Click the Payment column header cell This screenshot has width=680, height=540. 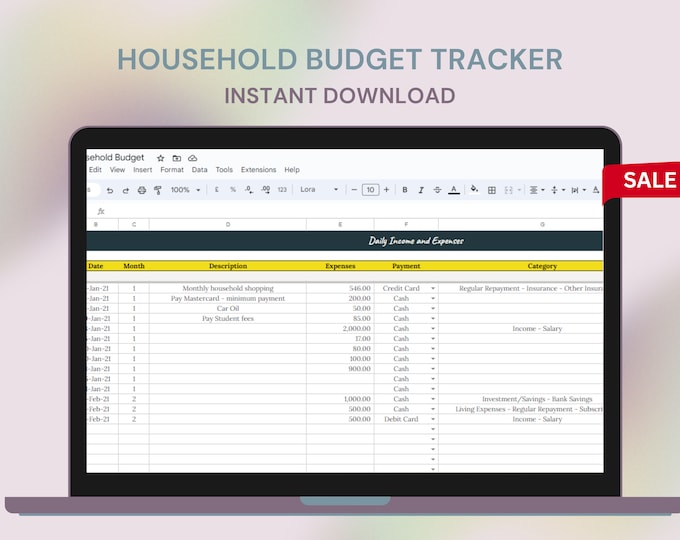coord(406,266)
